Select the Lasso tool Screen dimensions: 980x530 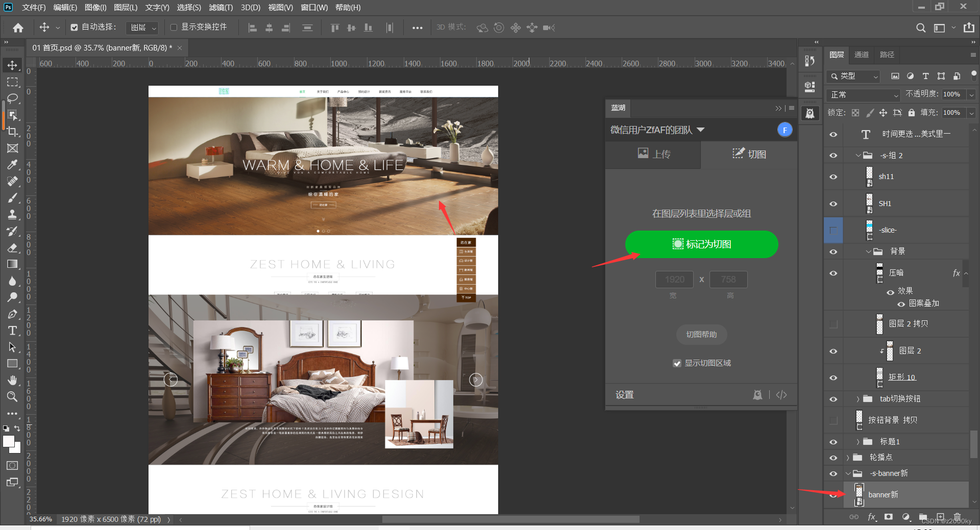(x=12, y=98)
